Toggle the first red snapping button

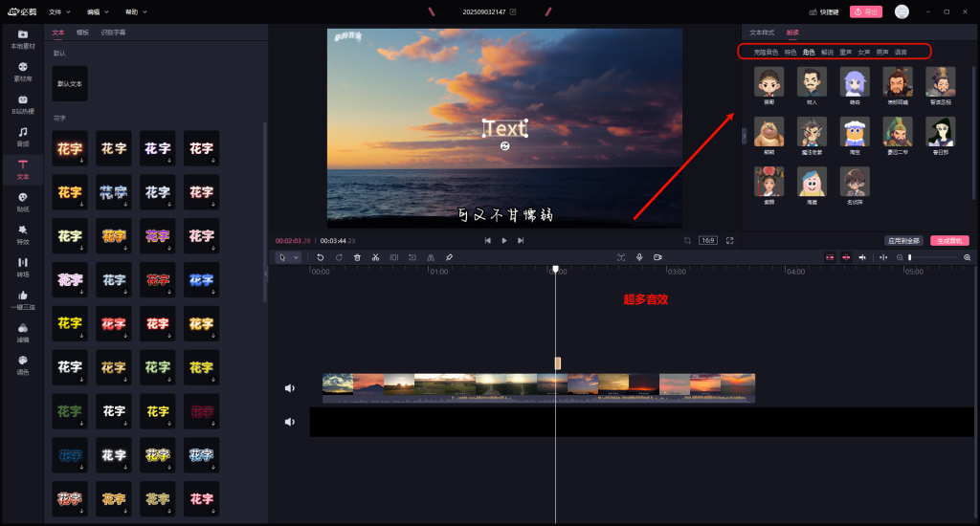[829, 257]
